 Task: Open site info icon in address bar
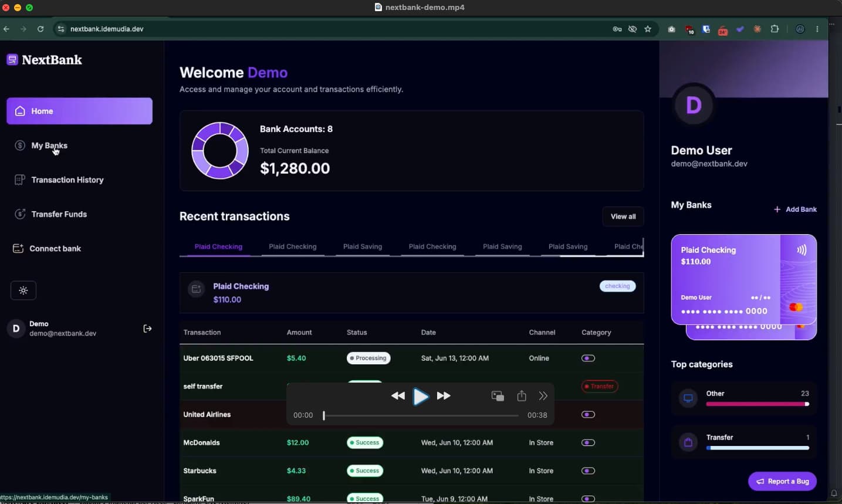click(x=61, y=29)
